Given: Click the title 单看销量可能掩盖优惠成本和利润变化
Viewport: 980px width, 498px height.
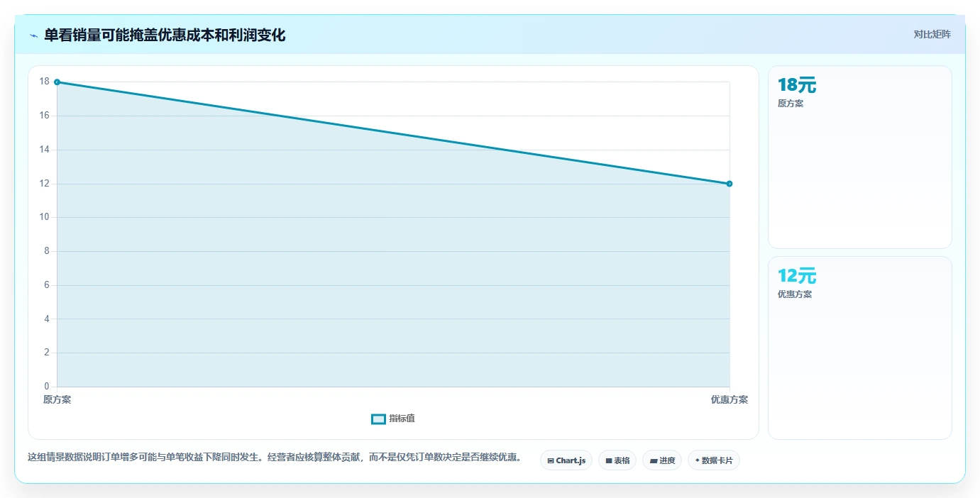Looking at the screenshot, I should [165, 35].
